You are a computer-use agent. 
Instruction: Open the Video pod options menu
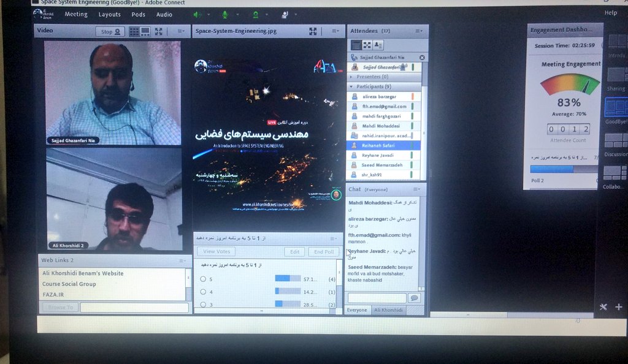tap(181, 31)
